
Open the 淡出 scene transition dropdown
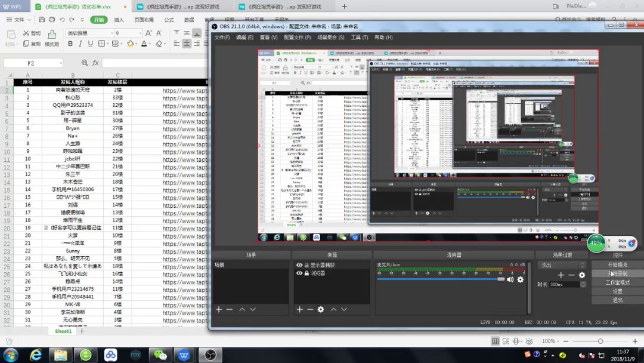point(562,265)
